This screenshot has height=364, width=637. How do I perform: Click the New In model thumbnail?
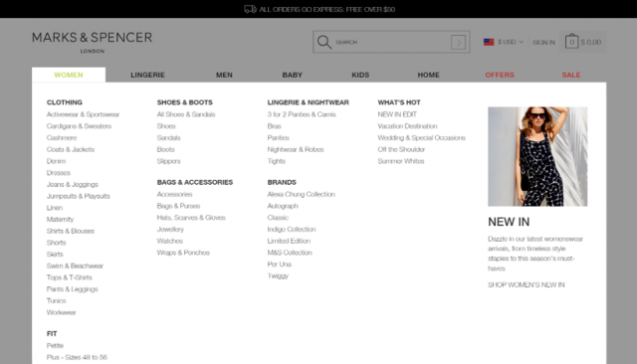pyautogui.click(x=537, y=156)
